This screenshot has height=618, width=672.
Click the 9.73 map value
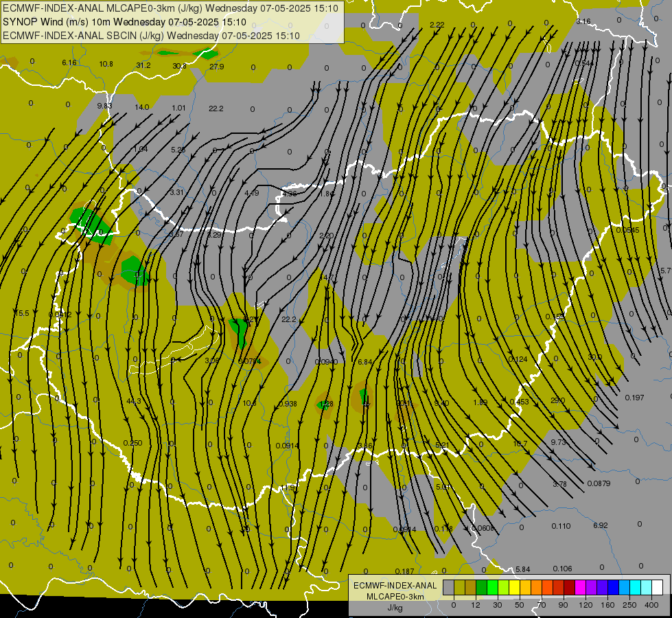(x=558, y=442)
